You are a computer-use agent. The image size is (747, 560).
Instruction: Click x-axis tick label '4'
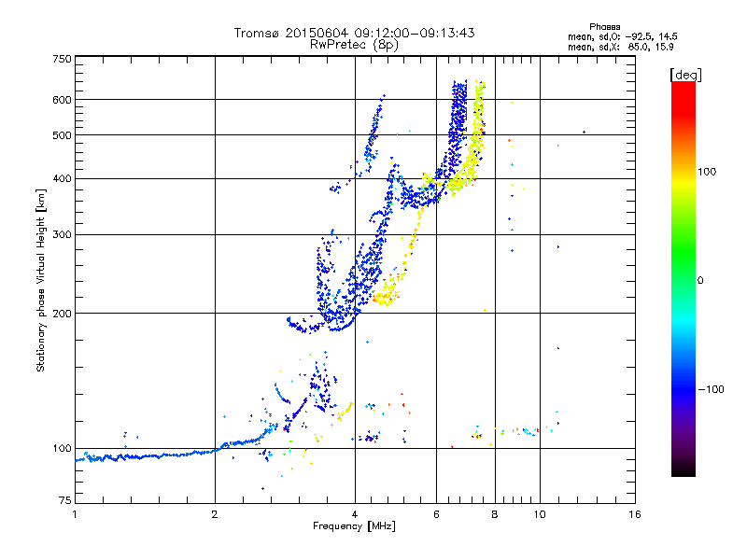[355, 514]
